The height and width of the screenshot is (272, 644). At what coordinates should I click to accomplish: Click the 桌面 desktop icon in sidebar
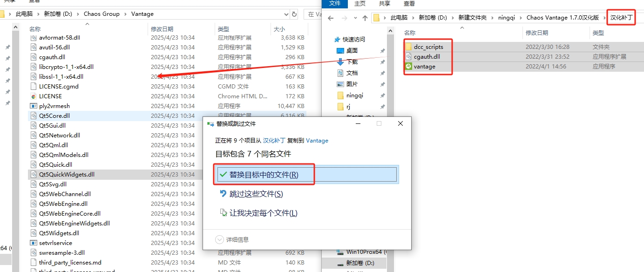[340, 50]
